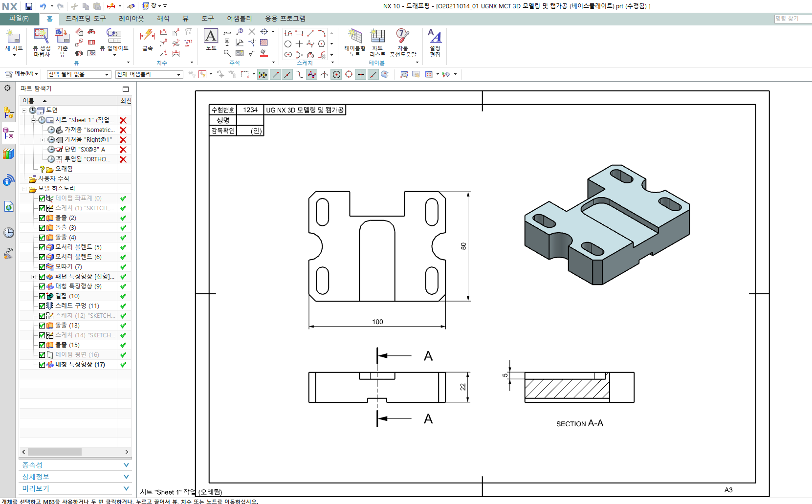
Task: Select the 사용자 수식 folder
Action: (x=49, y=179)
